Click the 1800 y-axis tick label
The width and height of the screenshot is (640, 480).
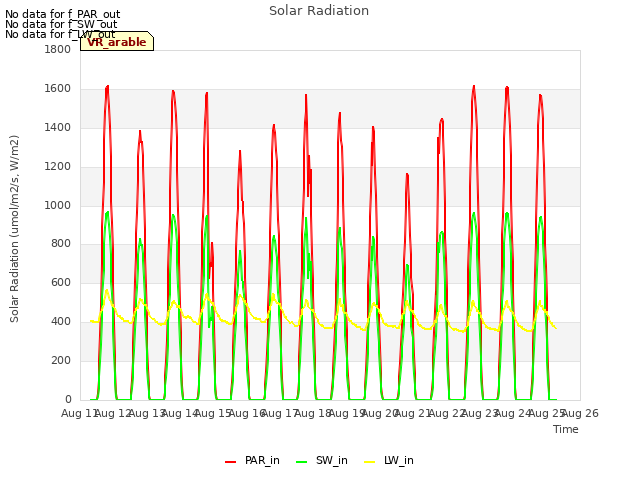pyautogui.click(x=58, y=50)
